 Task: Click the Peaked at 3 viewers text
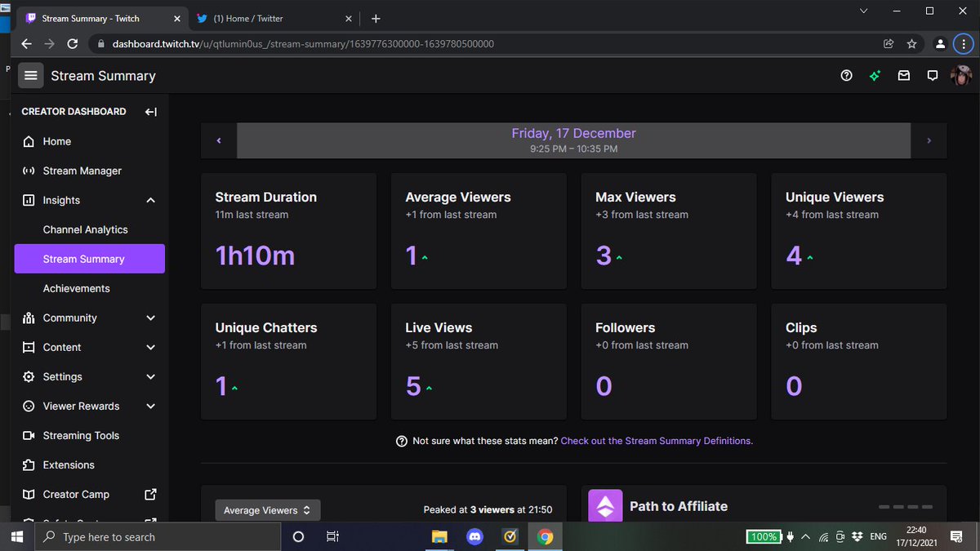point(488,510)
